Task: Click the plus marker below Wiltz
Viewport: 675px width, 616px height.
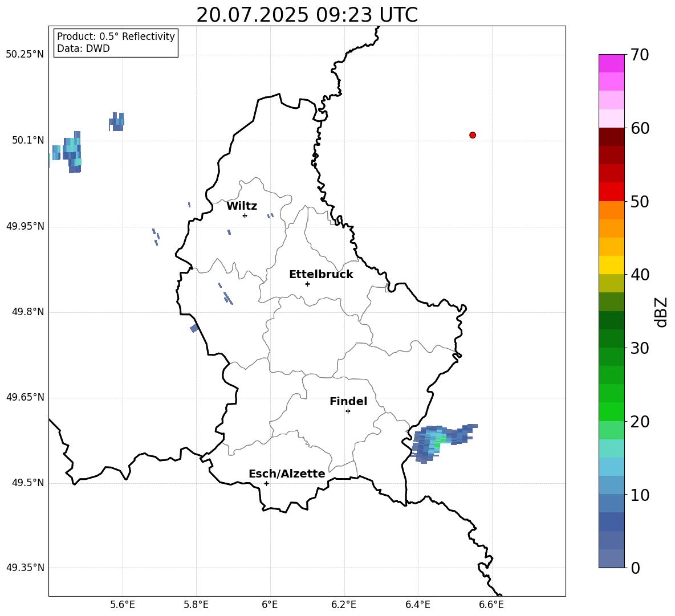Action: (x=245, y=215)
